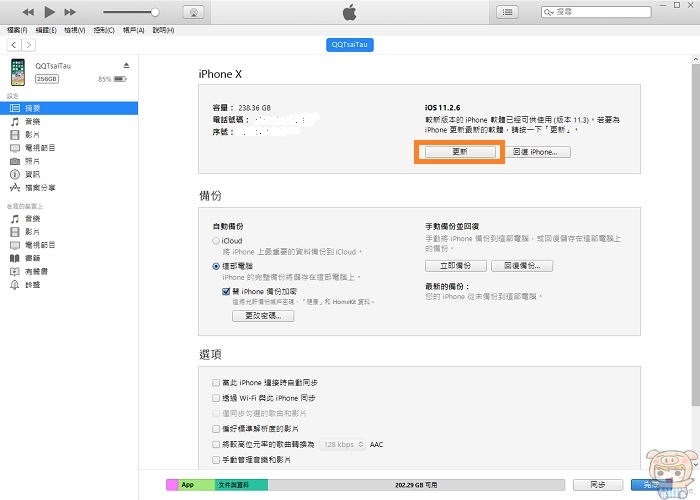Open the 128 kbps bitrate dropdown
Screen dimensions: 700x500
343,445
